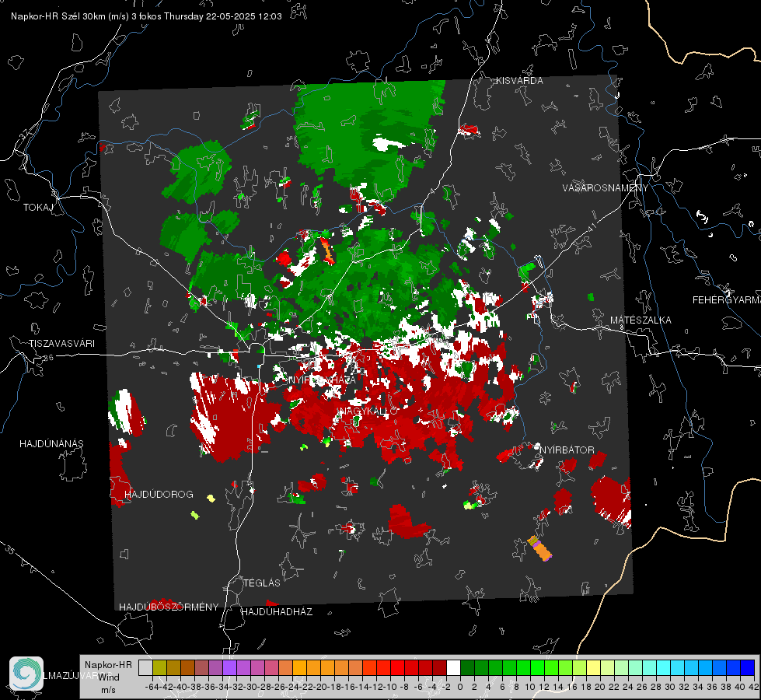Click the white patch inside the northern green echo

[388, 144]
